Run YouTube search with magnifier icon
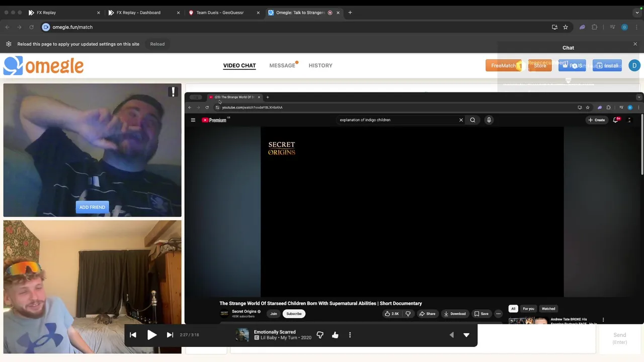 [x=472, y=120]
